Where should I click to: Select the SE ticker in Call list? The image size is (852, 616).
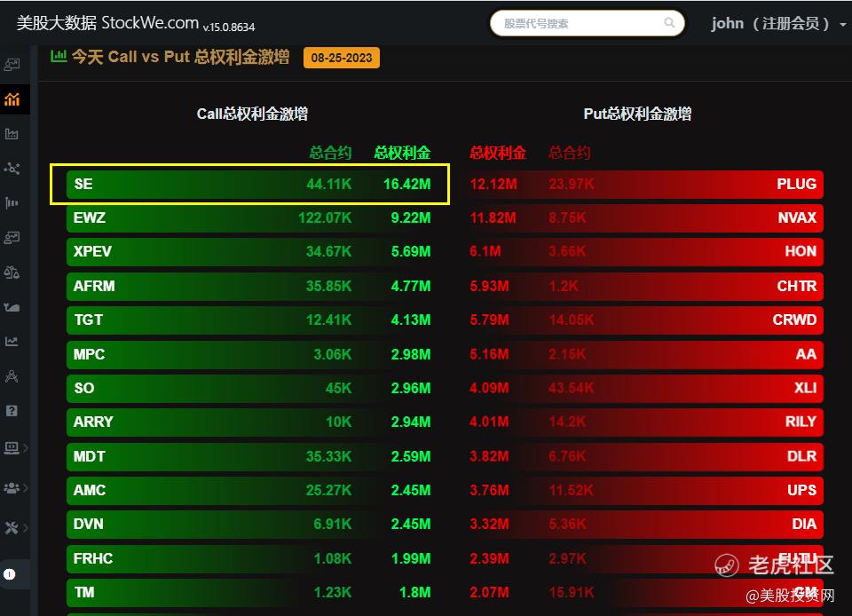pyautogui.click(x=83, y=184)
